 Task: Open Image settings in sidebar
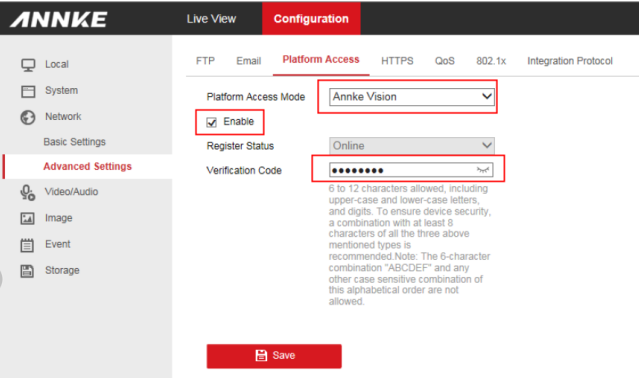pyautogui.click(x=58, y=218)
